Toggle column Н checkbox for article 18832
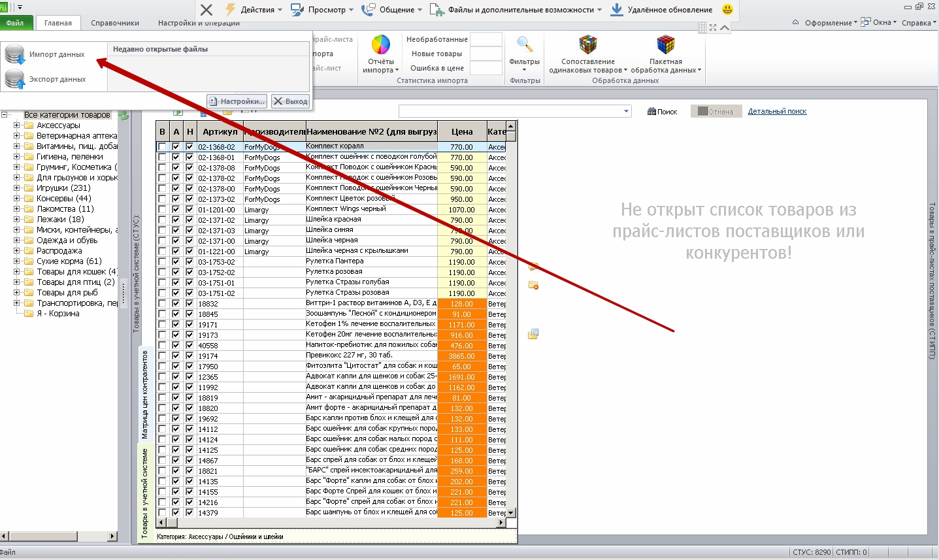The height and width of the screenshot is (560, 939). pyautogui.click(x=189, y=304)
